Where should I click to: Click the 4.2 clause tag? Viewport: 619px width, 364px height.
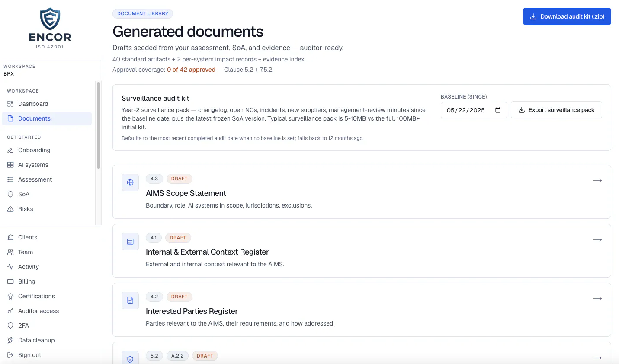tap(154, 297)
